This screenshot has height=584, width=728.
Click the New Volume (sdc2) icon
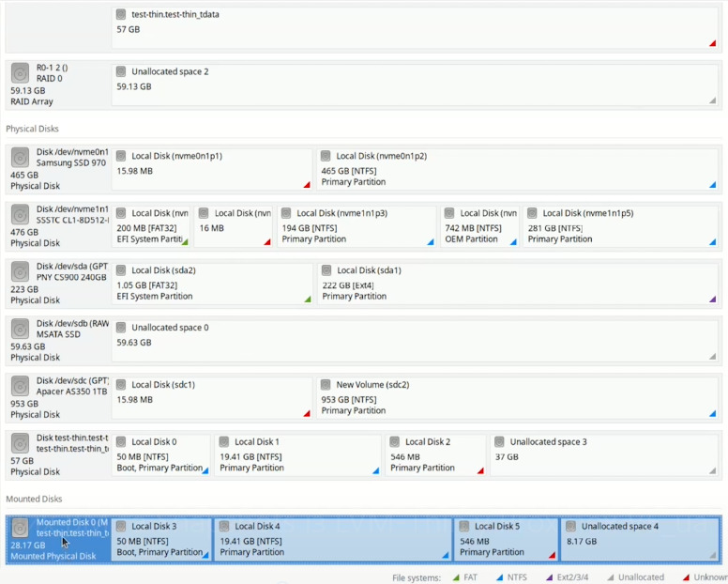coord(326,385)
